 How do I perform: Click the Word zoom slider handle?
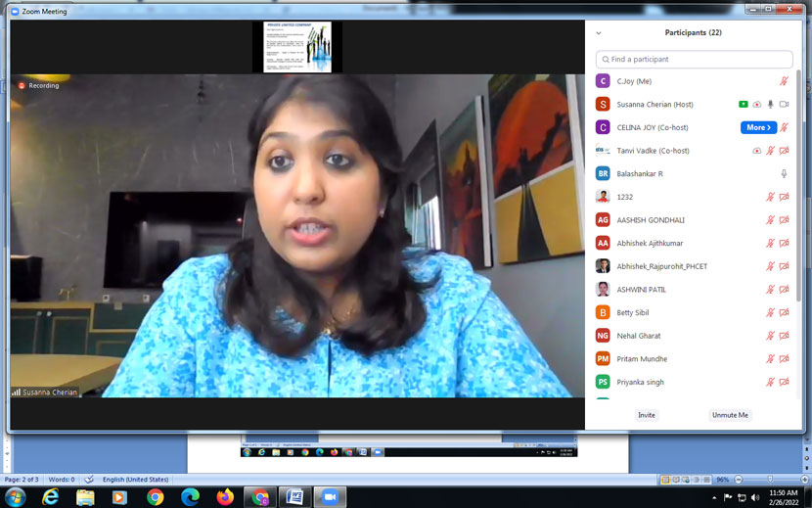(x=770, y=480)
